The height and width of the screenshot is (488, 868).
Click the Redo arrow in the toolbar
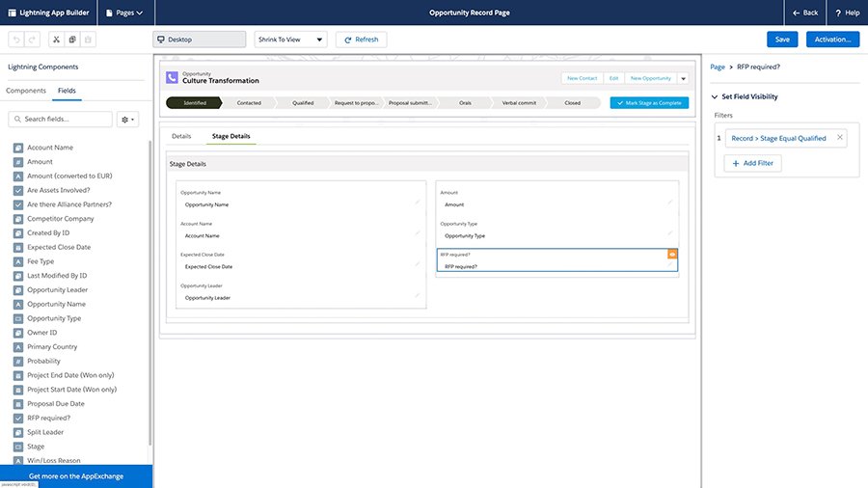click(31, 40)
